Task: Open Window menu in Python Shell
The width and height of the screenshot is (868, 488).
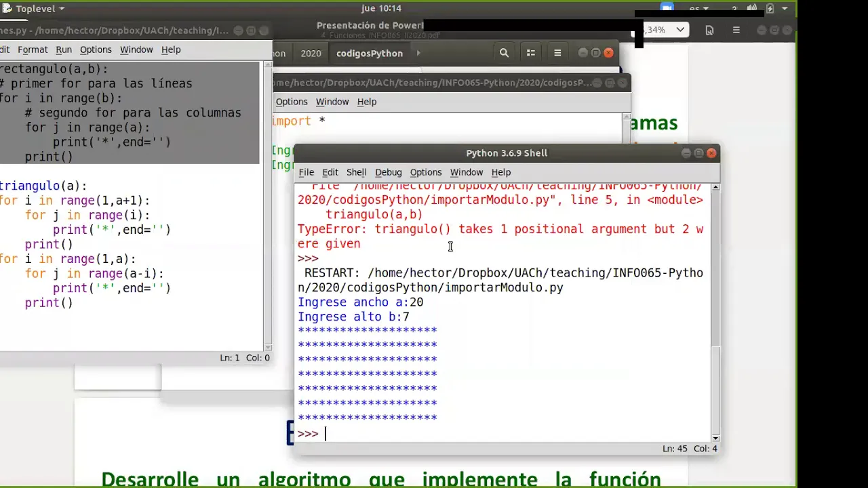Action: pos(467,172)
